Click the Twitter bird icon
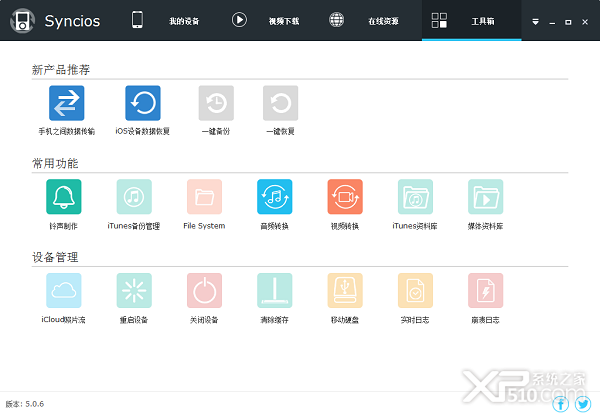This screenshot has height=417, width=600. 583,404
